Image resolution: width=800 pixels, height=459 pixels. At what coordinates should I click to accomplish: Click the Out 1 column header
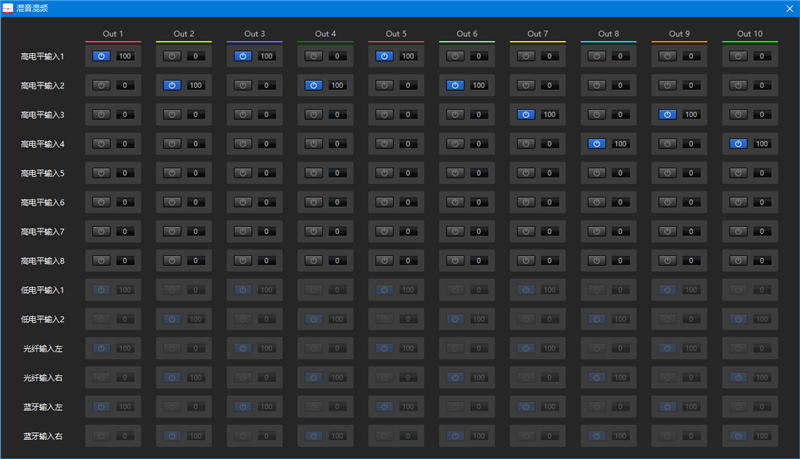pos(113,34)
